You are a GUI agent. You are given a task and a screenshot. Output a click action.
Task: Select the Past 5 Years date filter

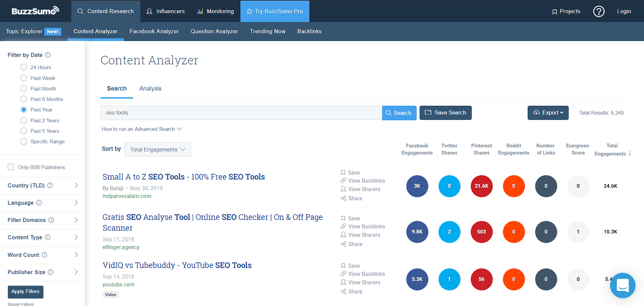[24, 131]
